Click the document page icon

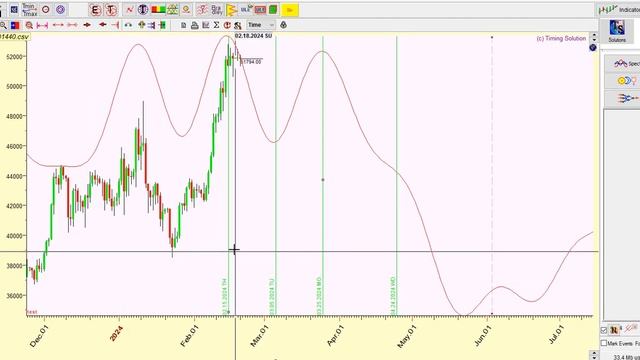[184, 25]
